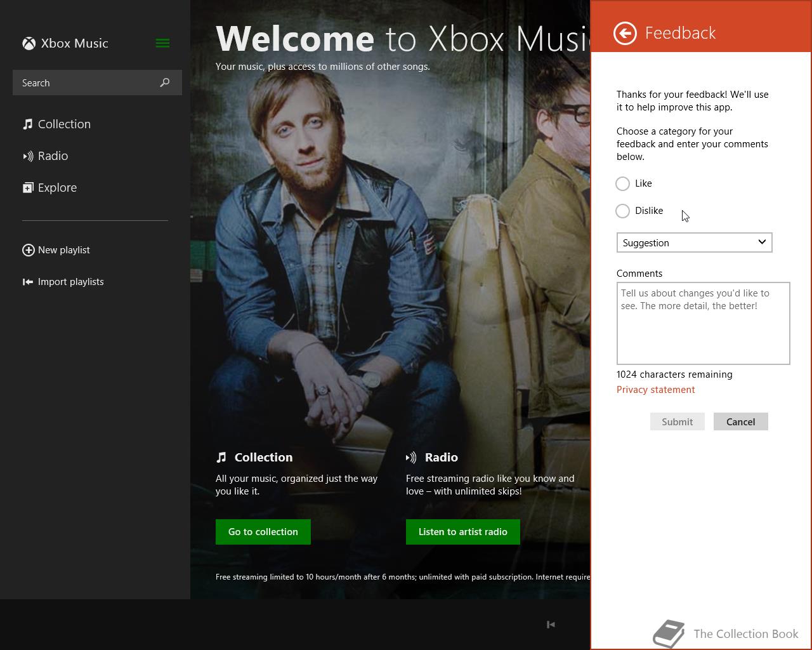812x650 pixels.
Task: Open the green hamburger menu
Action: tap(162, 43)
